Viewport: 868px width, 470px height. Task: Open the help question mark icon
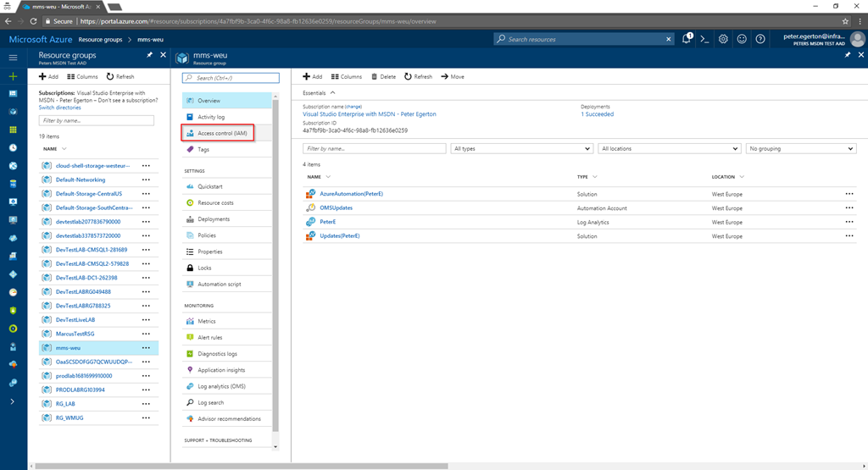point(760,39)
